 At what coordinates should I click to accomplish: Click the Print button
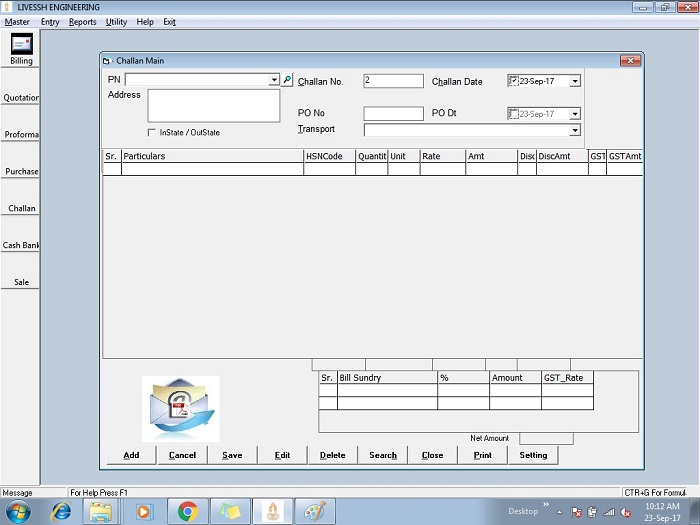click(482, 455)
